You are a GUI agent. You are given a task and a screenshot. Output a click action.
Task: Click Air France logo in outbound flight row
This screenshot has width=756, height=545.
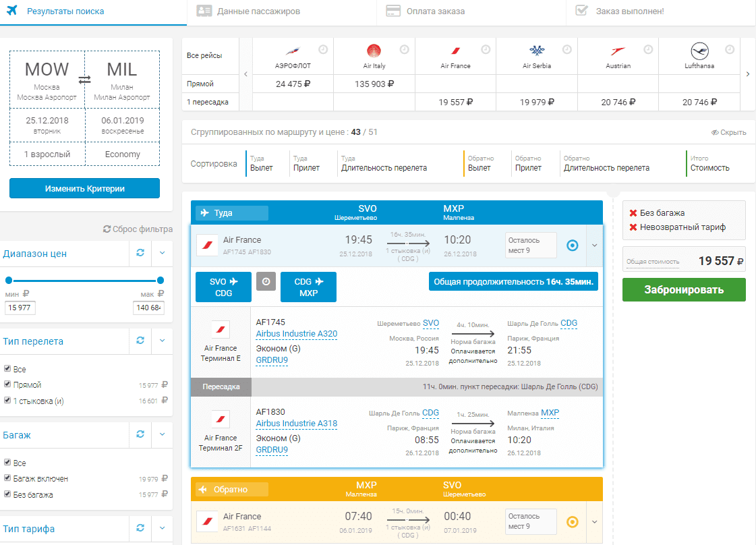tap(207, 246)
